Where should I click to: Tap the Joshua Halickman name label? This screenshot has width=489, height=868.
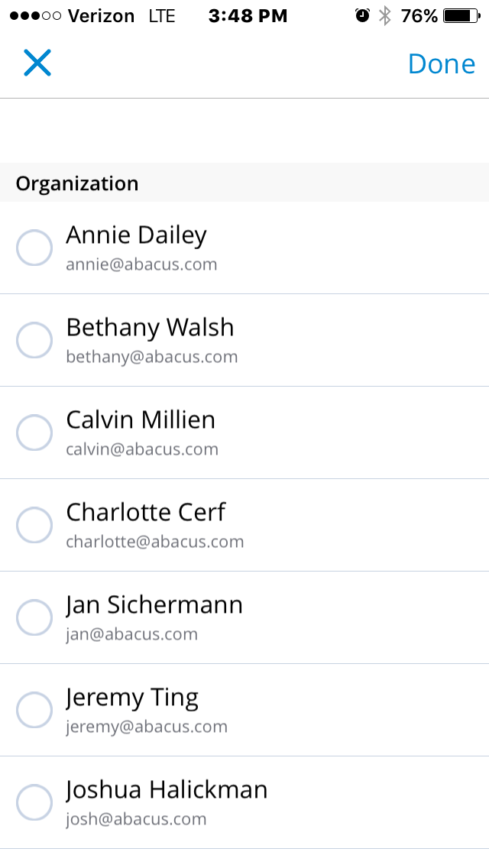[167, 789]
